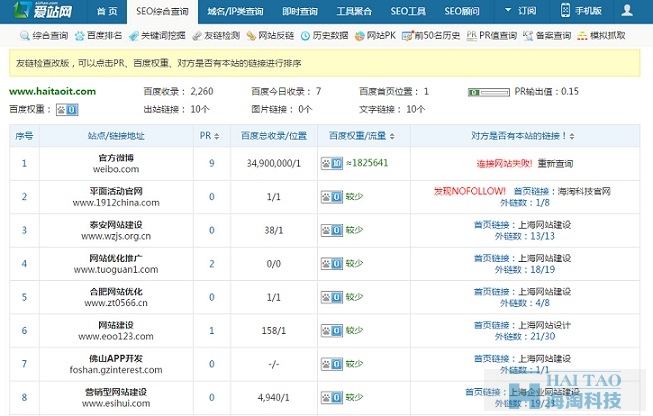Click the 重新查询 link for weibo.com
This screenshot has width=653, height=416.
pos(555,164)
